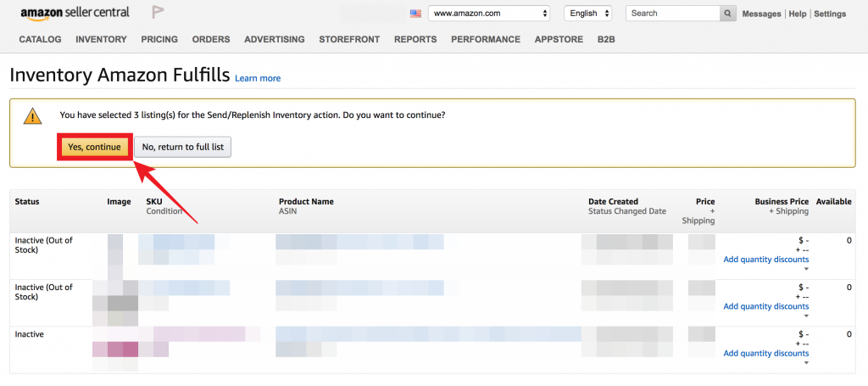
Task: Click the Business Price column header
Action: (782, 202)
